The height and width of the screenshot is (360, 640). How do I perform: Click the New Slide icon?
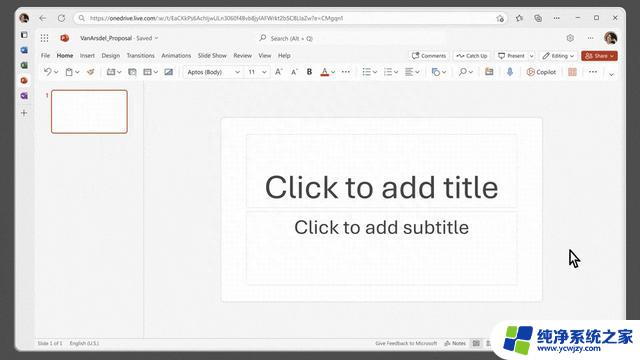click(x=111, y=72)
